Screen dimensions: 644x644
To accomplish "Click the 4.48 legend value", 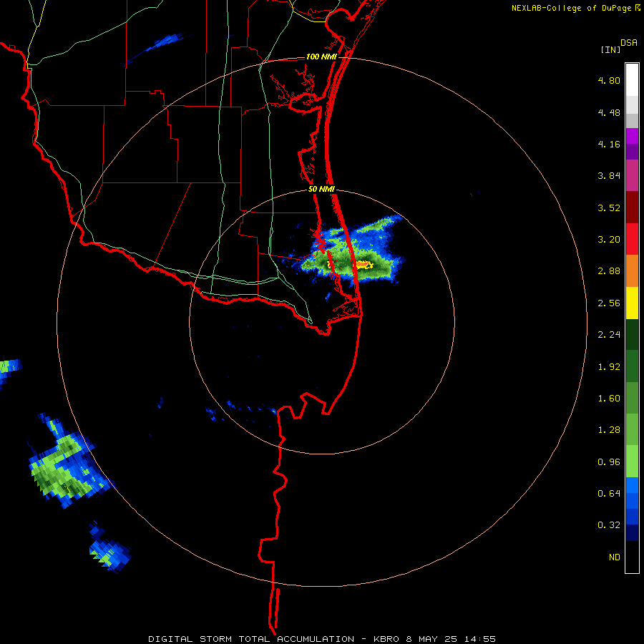I will [609, 112].
